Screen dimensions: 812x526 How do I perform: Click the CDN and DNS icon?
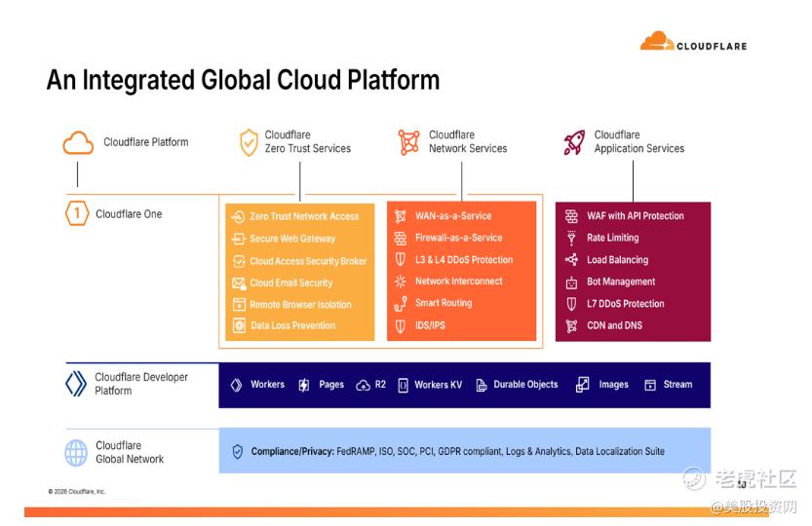pos(571,325)
